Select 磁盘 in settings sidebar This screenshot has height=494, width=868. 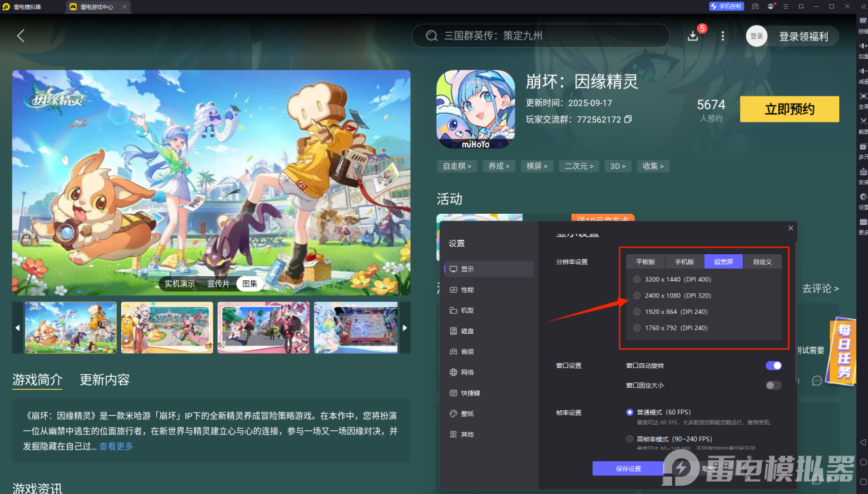click(488, 331)
